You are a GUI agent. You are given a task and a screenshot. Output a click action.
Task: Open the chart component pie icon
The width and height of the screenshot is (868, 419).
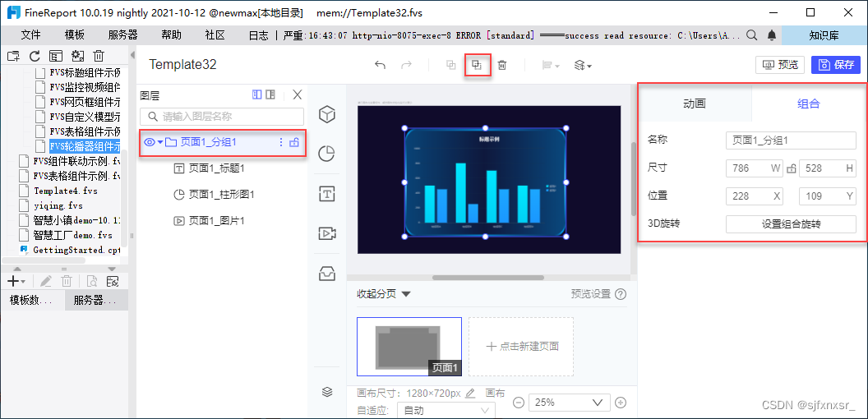pyautogui.click(x=327, y=154)
